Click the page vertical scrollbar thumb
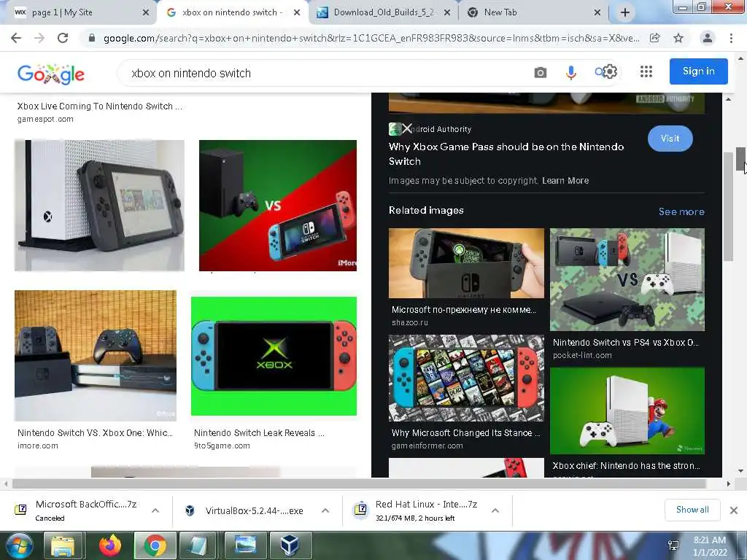The width and height of the screenshot is (747, 560). (x=741, y=158)
